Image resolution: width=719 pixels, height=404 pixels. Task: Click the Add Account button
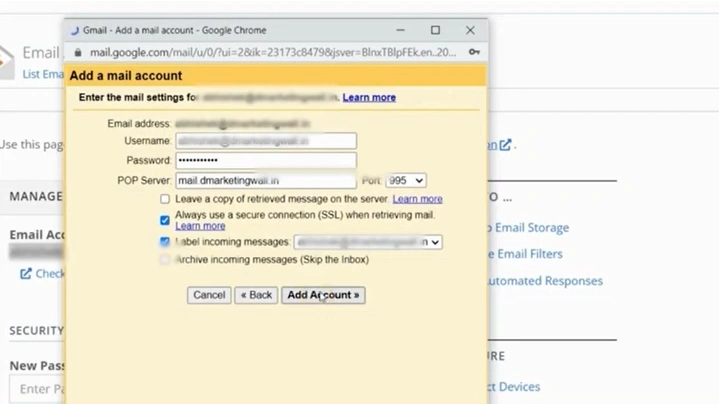point(323,295)
